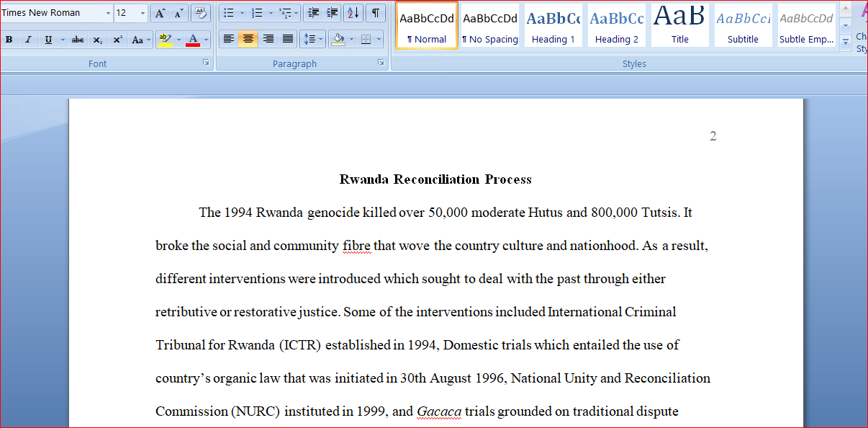Align text to the right
Screen dimensions: 868x428
tap(268, 39)
